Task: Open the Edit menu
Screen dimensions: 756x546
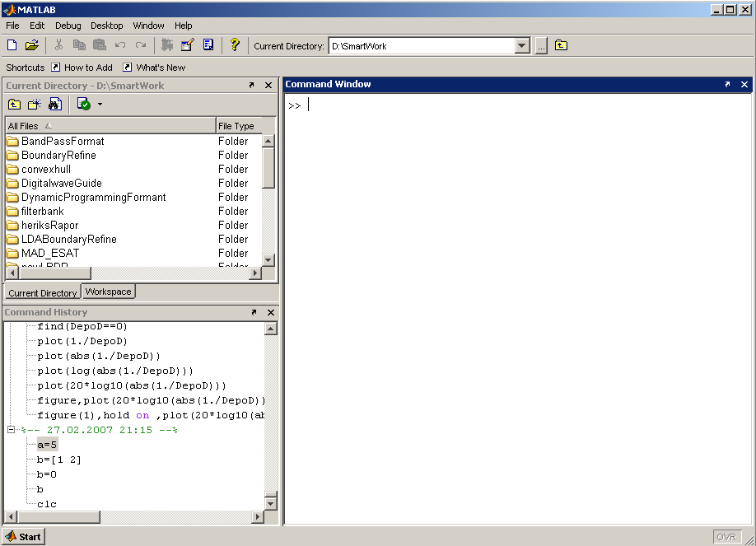Action: tap(36, 26)
